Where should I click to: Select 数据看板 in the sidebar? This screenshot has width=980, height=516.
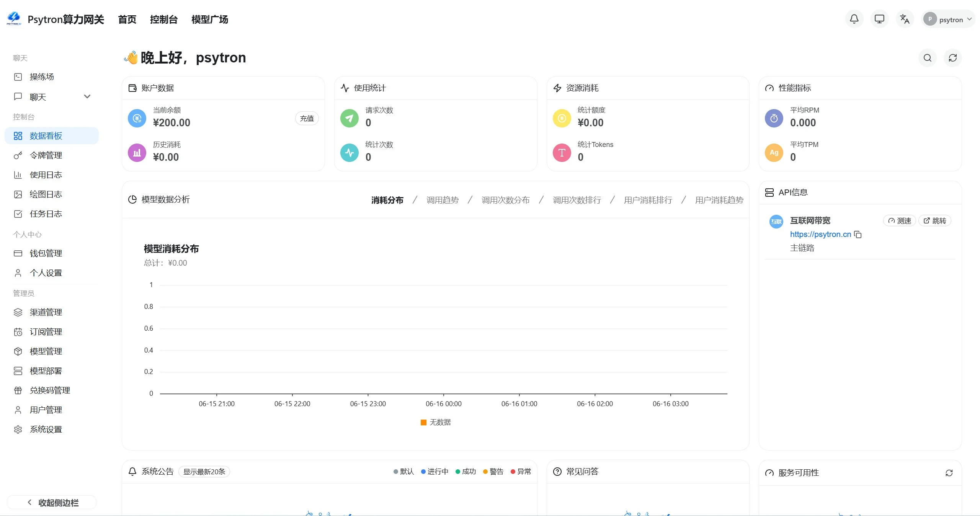click(x=52, y=136)
